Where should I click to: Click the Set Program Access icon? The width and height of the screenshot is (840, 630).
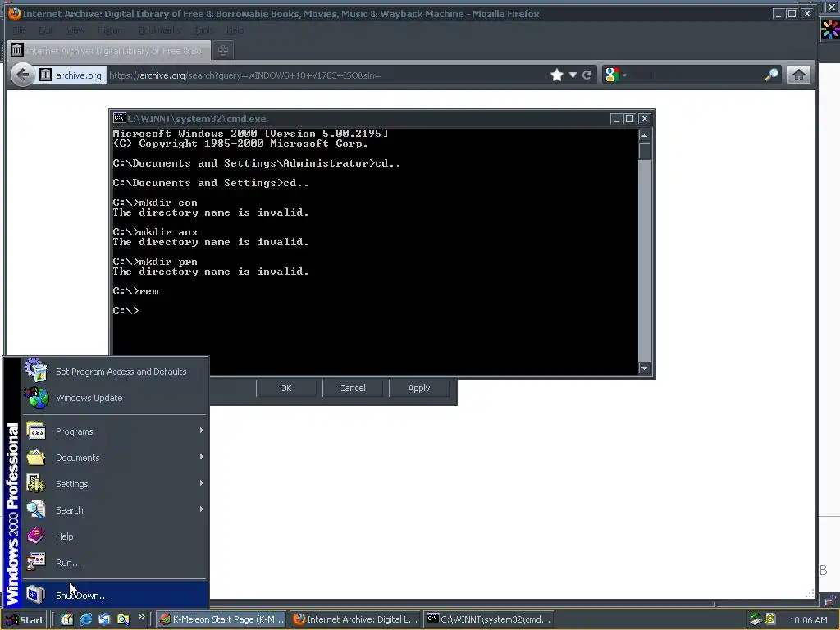coord(36,370)
